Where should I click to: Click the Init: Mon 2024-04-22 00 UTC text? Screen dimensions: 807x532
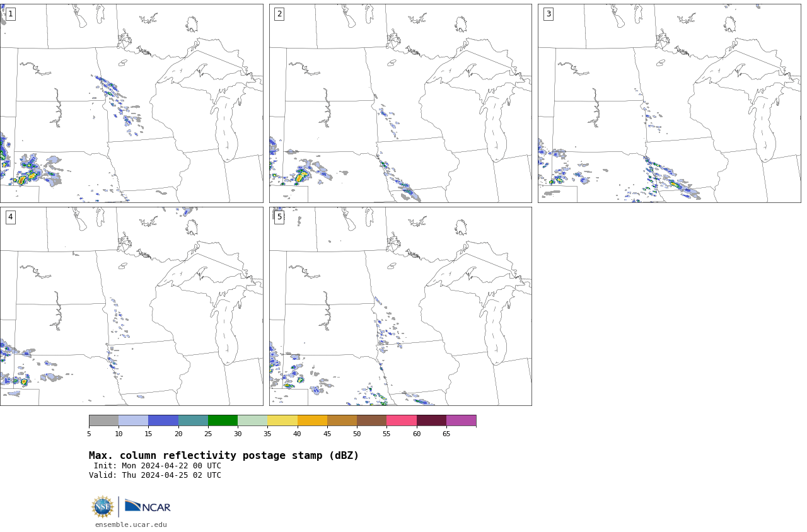coord(158,466)
